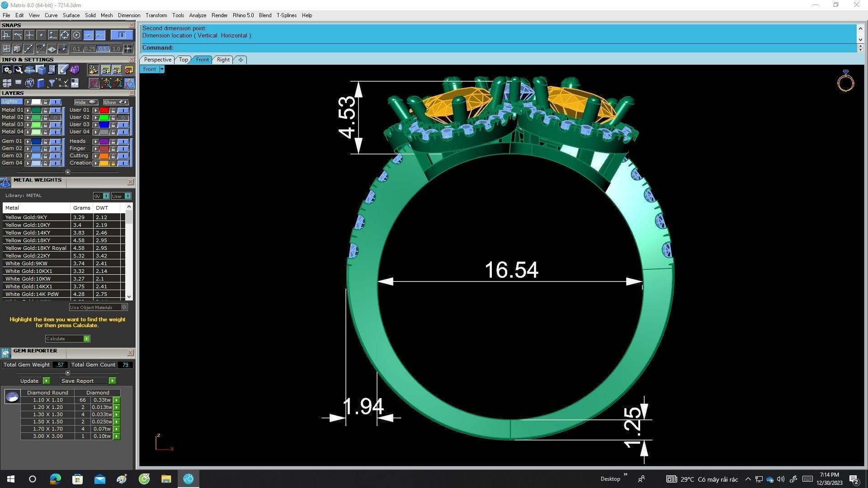The height and width of the screenshot is (488, 868).
Task: Expand the Heads layer options arrow
Action: click(95, 141)
